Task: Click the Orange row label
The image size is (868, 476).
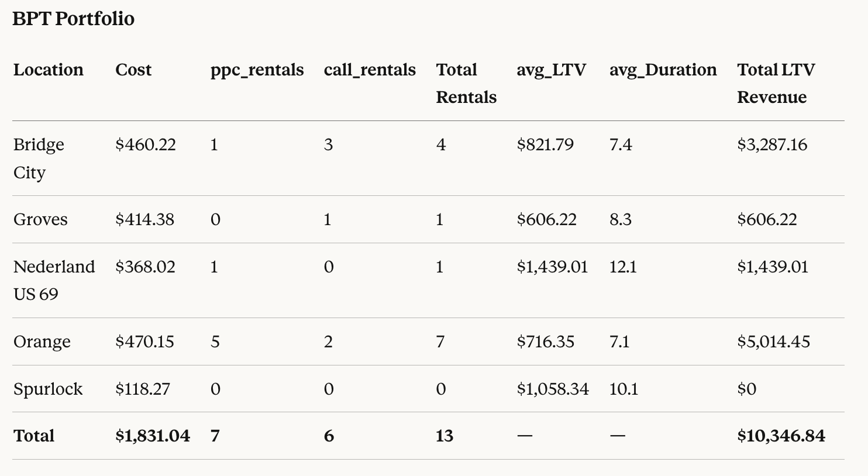Action: (42, 342)
